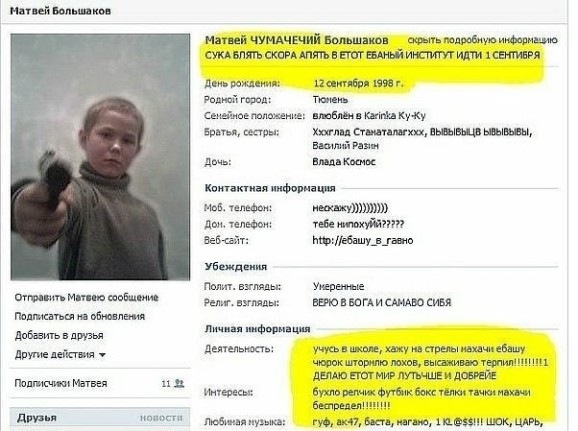This screenshot has height=431, width=578.
Task: Click Подписаться на обновления
Action: [80, 316]
